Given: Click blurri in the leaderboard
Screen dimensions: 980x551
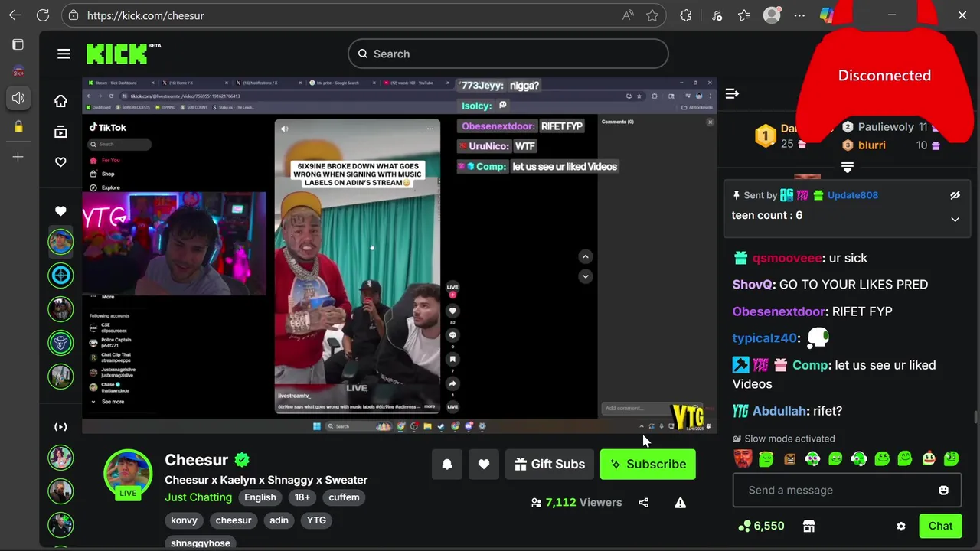Looking at the screenshot, I should click(x=872, y=145).
